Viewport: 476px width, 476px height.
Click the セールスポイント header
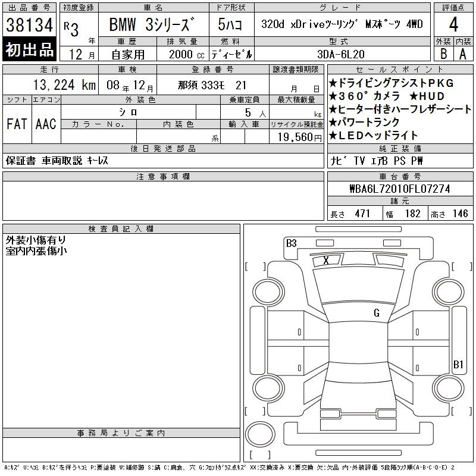click(400, 69)
